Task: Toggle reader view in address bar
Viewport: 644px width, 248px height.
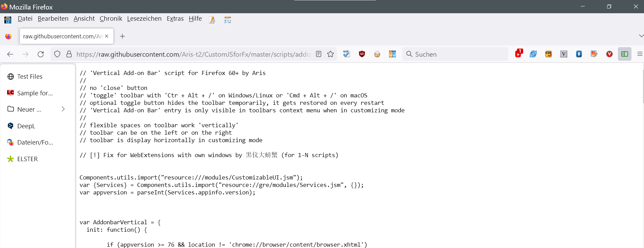Action: (319, 54)
